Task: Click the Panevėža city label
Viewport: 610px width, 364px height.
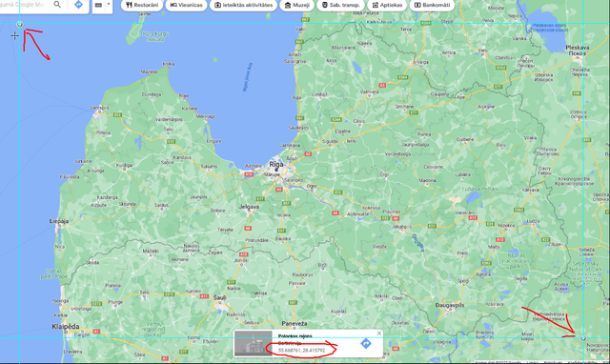Action: [295, 324]
